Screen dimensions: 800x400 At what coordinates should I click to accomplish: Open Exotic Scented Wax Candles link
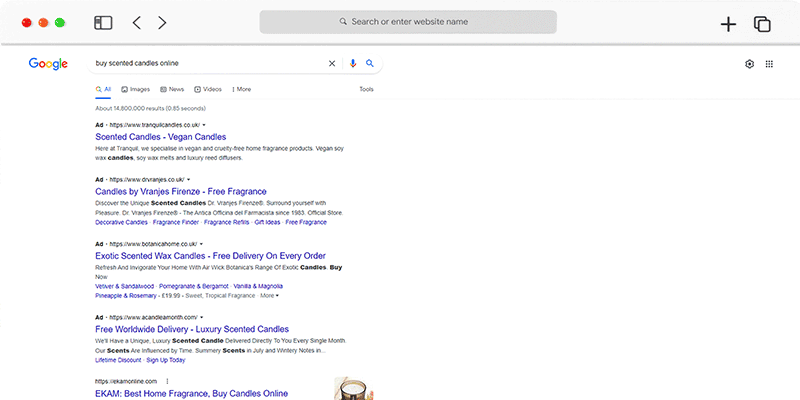click(210, 256)
